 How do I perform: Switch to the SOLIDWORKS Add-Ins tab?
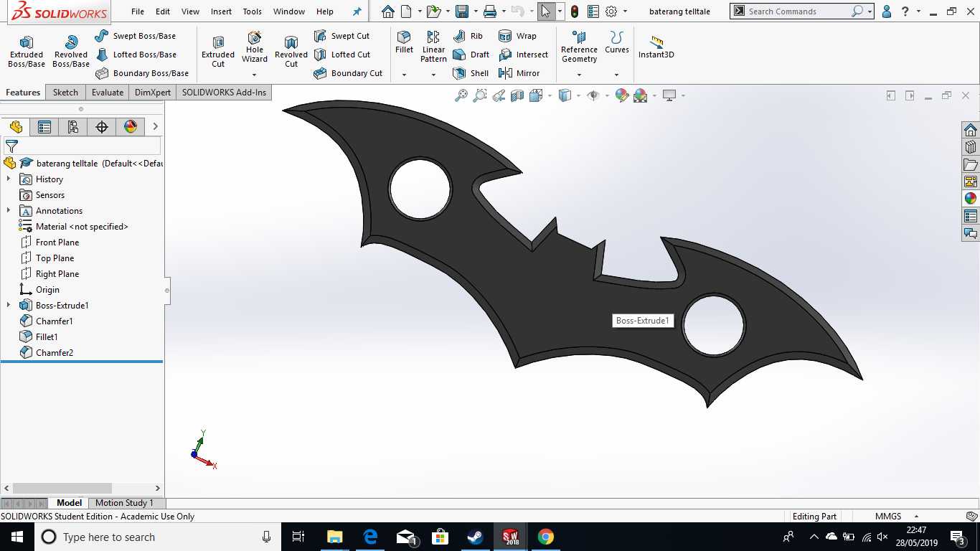click(224, 93)
